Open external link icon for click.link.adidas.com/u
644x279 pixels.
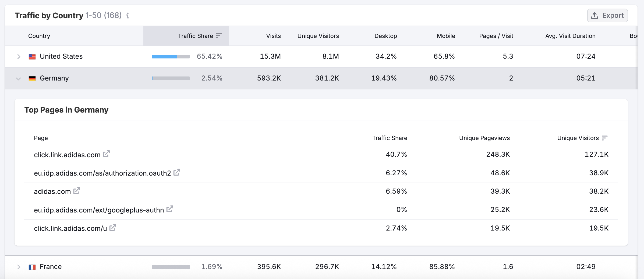113,228
